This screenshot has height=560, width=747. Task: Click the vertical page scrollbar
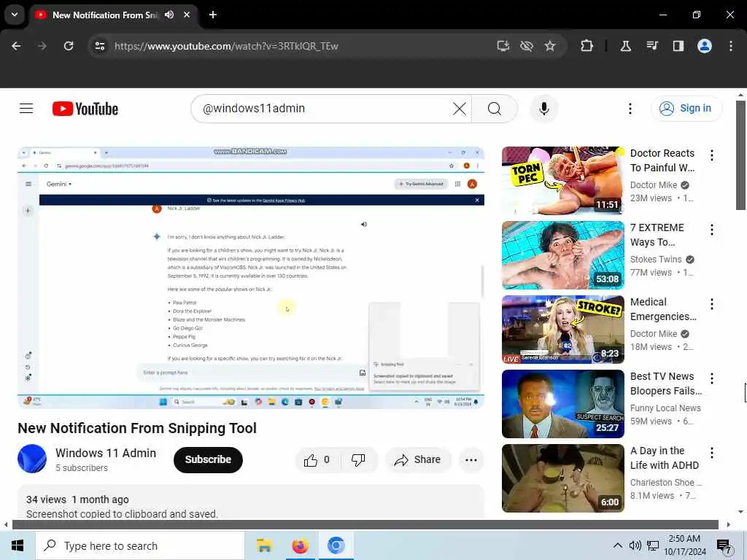coord(740,155)
